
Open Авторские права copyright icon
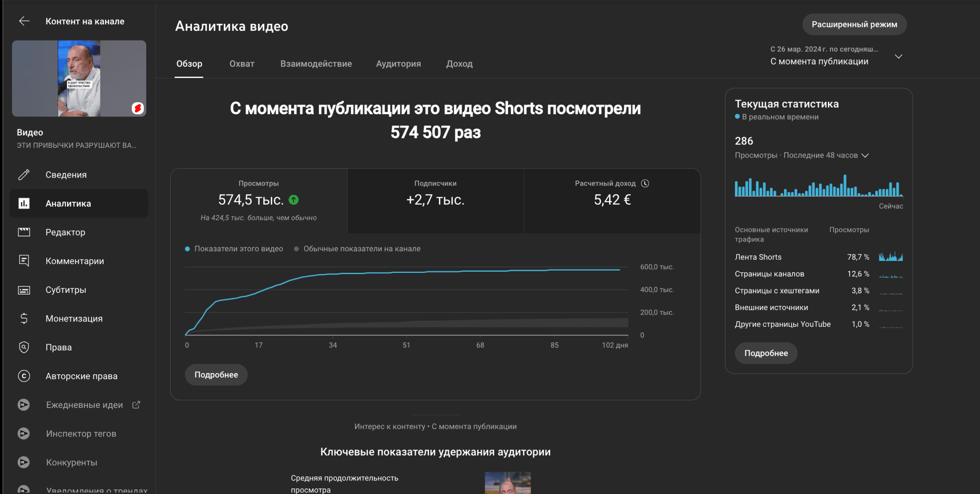pos(24,376)
